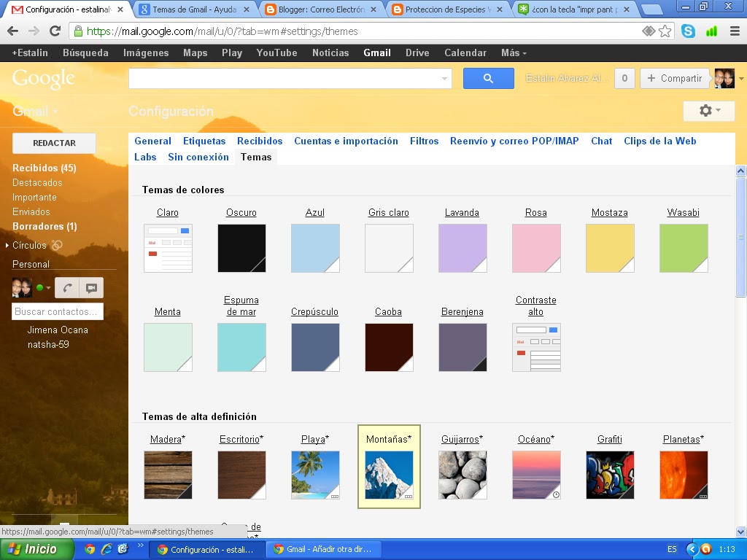Click the Chrome icon in quick launch
The width and height of the screenshot is (747, 560).
pos(90,549)
